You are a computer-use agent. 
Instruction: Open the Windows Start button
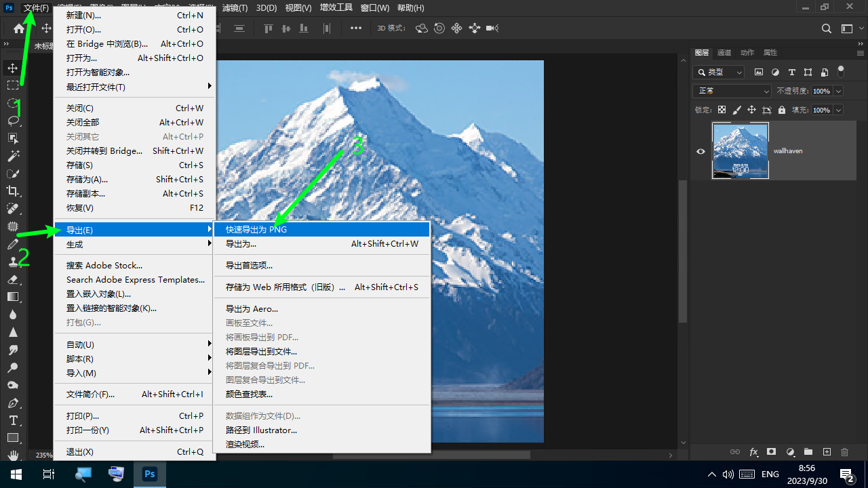(x=16, y=474)
